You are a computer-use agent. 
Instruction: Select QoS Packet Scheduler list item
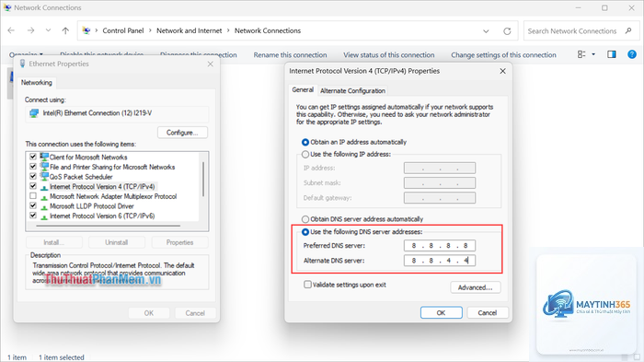(x=81, y=177)
